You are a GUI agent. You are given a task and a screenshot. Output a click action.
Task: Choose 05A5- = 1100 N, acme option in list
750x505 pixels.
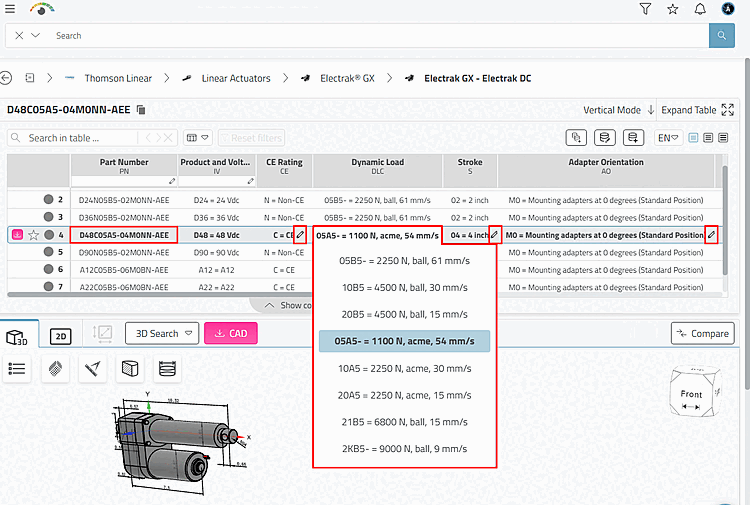tap(404, 341)
